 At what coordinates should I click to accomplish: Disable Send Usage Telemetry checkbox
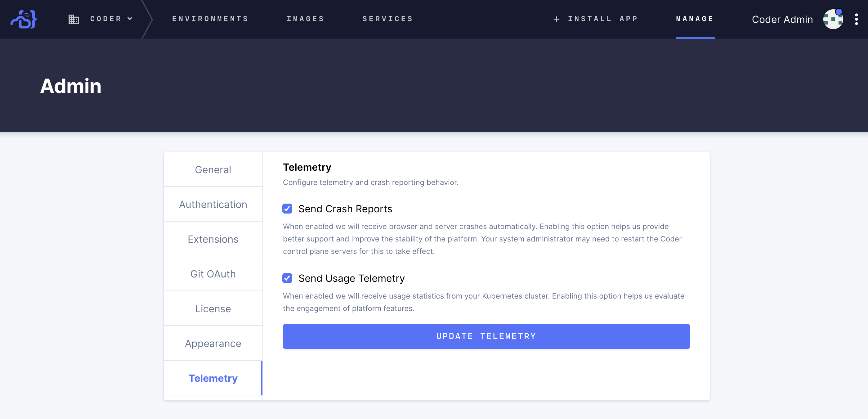(x=287, y=278)
